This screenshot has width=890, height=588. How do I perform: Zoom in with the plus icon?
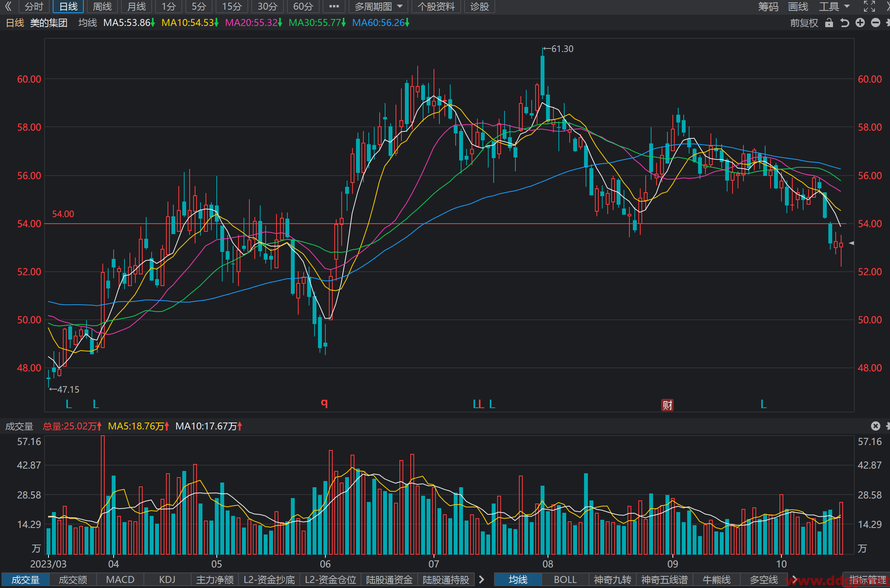tap(860, 23)
